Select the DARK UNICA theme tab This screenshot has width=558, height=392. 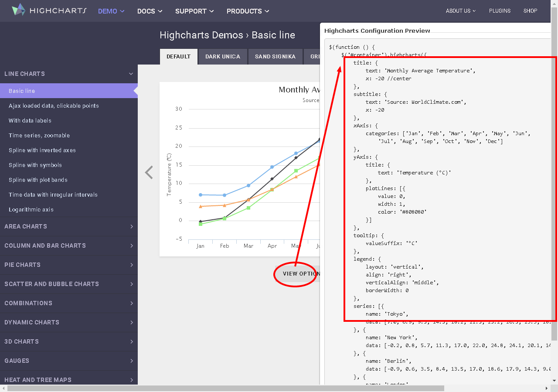(223, 57)
